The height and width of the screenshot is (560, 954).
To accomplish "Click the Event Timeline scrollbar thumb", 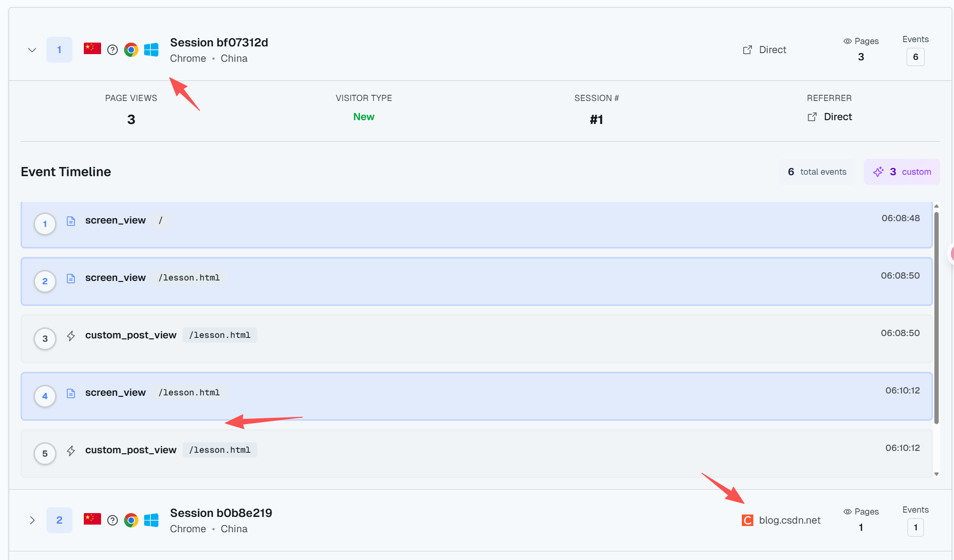I will pos(936,318).
